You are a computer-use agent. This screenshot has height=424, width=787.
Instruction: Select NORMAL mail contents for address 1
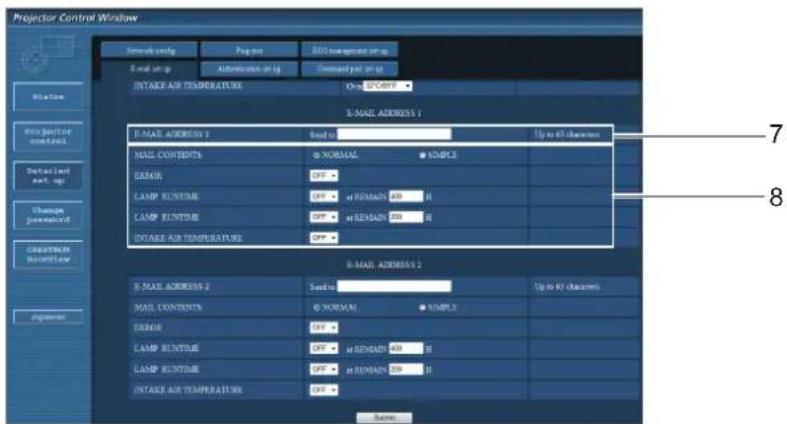(317, 156)
